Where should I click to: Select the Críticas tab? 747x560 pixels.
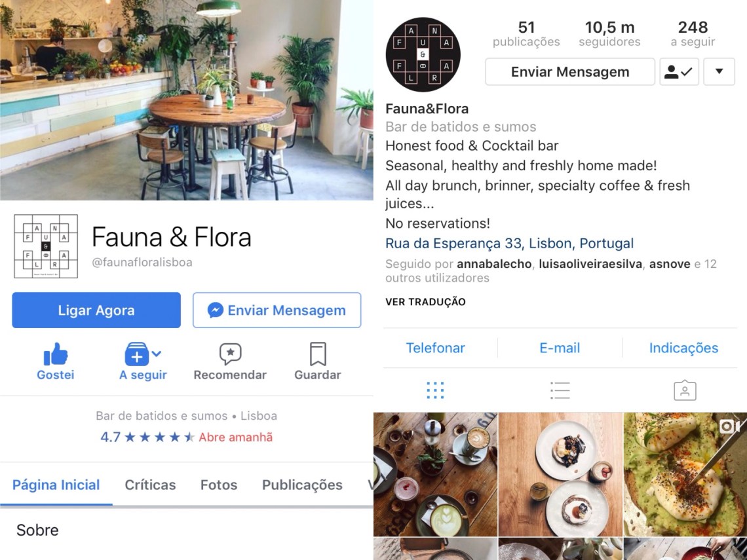click(150, 485)
